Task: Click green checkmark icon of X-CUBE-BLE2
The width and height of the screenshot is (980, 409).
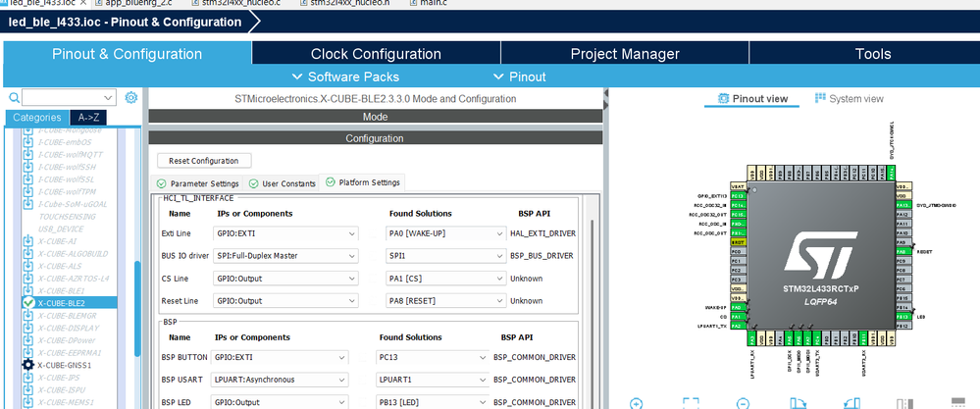Action: 28,303
